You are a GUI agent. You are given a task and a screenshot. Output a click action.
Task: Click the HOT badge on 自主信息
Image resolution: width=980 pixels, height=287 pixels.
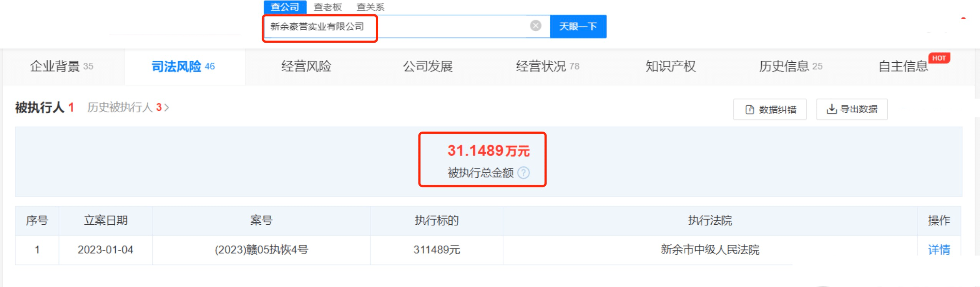pos(939,58)
